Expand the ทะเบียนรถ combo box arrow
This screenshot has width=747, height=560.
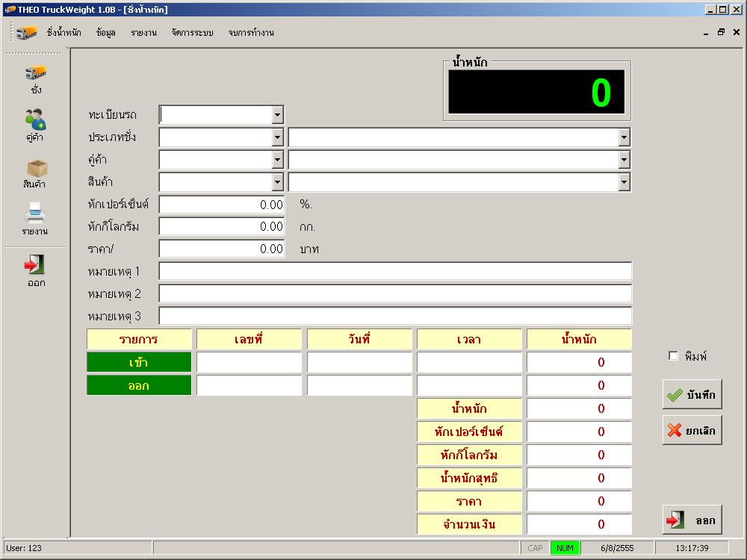point(277,115)
